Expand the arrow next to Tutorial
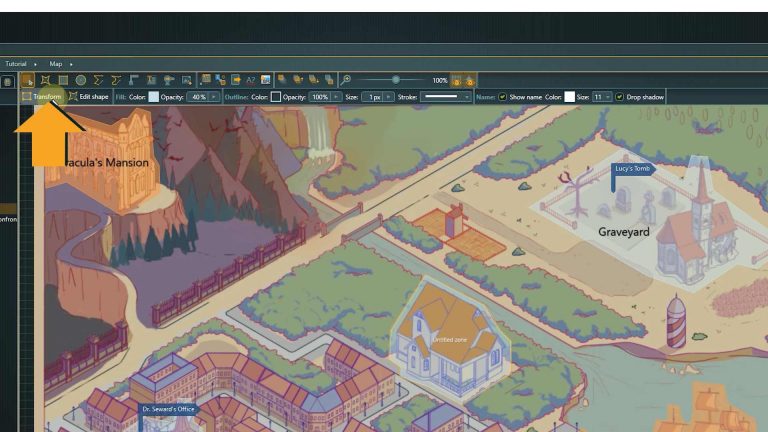Image resolution: width=768 pixels, height=432 pixels. [35, 64]
